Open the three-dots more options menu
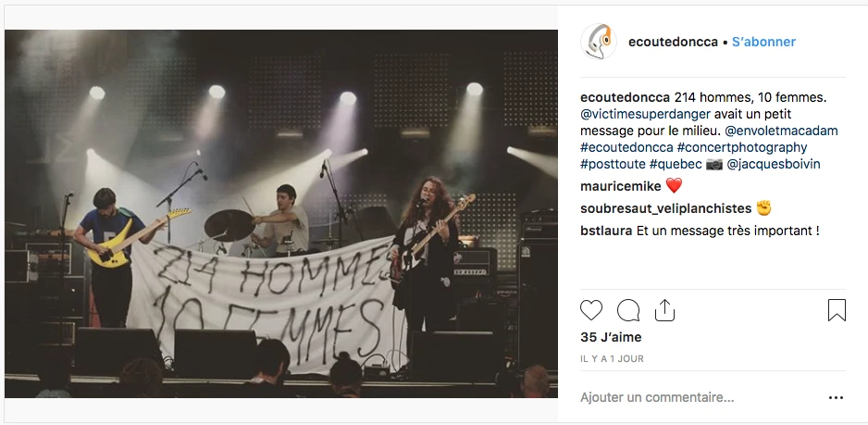 (836, 398)
